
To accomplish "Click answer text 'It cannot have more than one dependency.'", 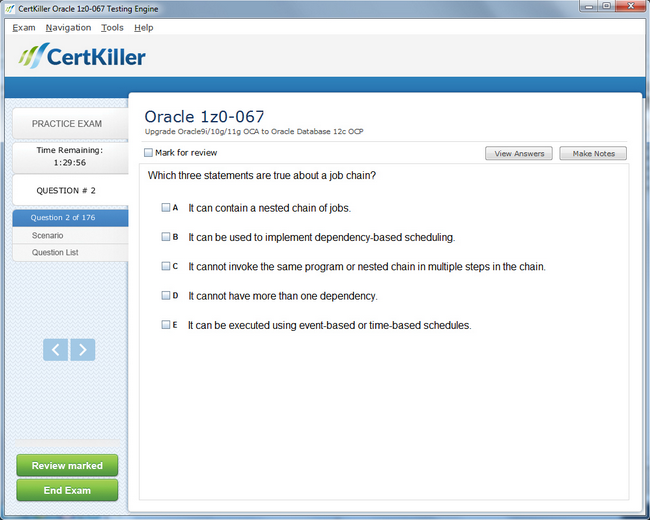I will click(x=283, y=296).
